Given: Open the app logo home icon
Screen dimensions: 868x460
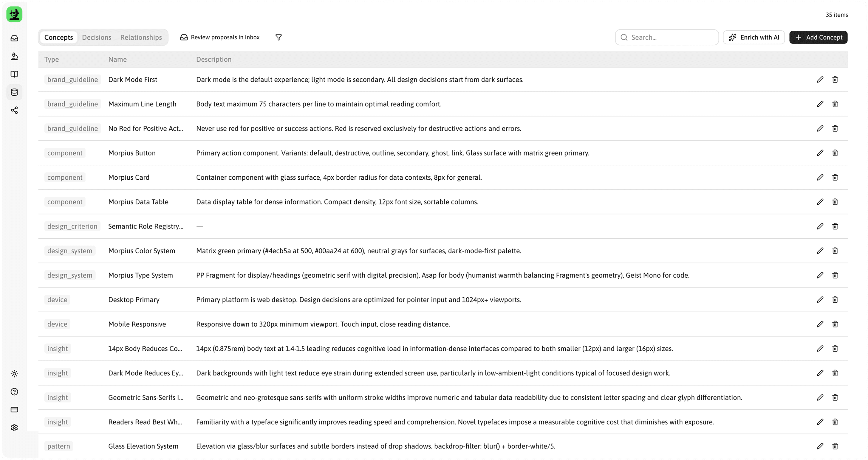Looking at the screenshot, I should point(14,14).
